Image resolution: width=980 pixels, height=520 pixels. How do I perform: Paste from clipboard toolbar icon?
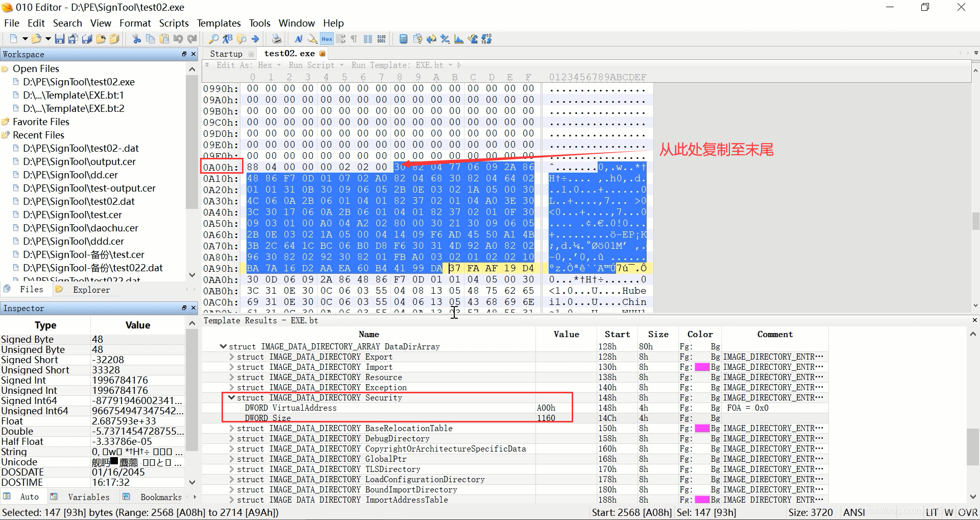(x=164, y=39)
